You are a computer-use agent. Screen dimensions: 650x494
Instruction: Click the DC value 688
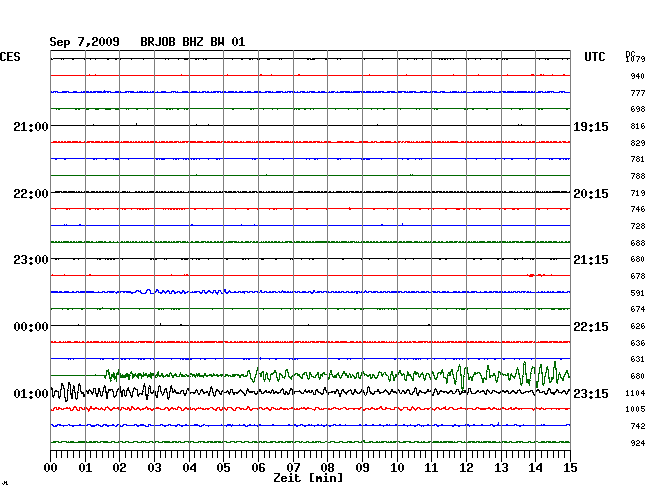tap(638, 243)
